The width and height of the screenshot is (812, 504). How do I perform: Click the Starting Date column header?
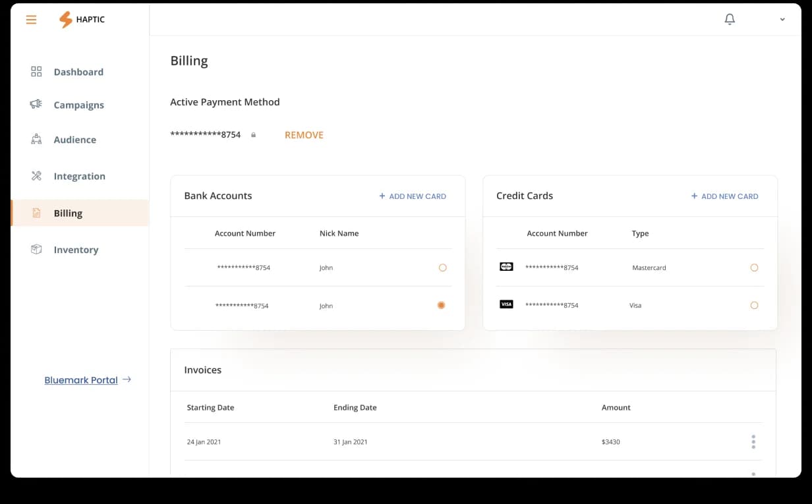(210, 408)
